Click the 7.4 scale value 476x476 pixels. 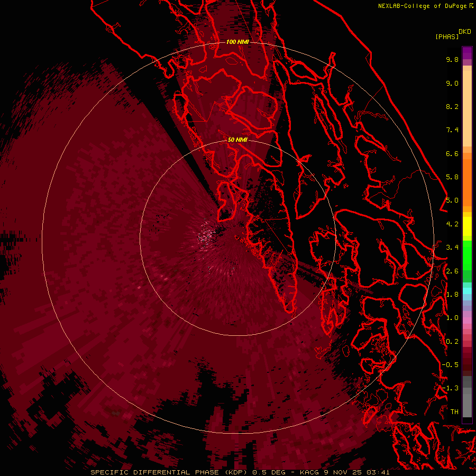tap(452, 130)
